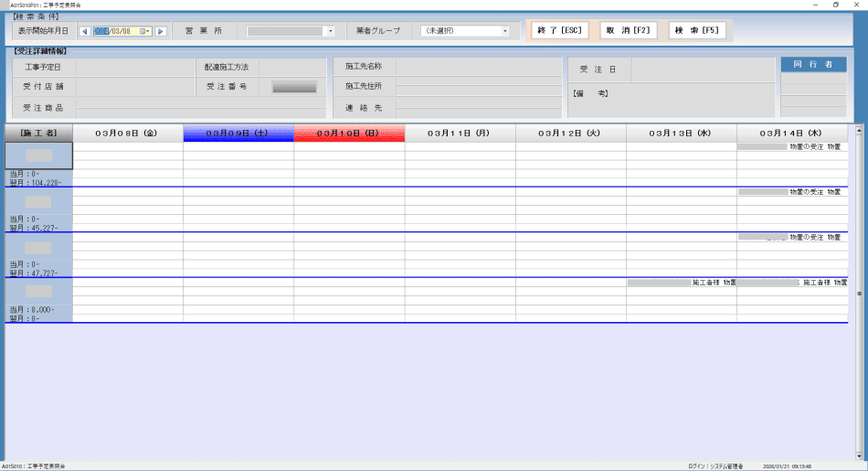Click the 同行者 header button
Screen dimensions: 868x471
(x=813, y=65)
